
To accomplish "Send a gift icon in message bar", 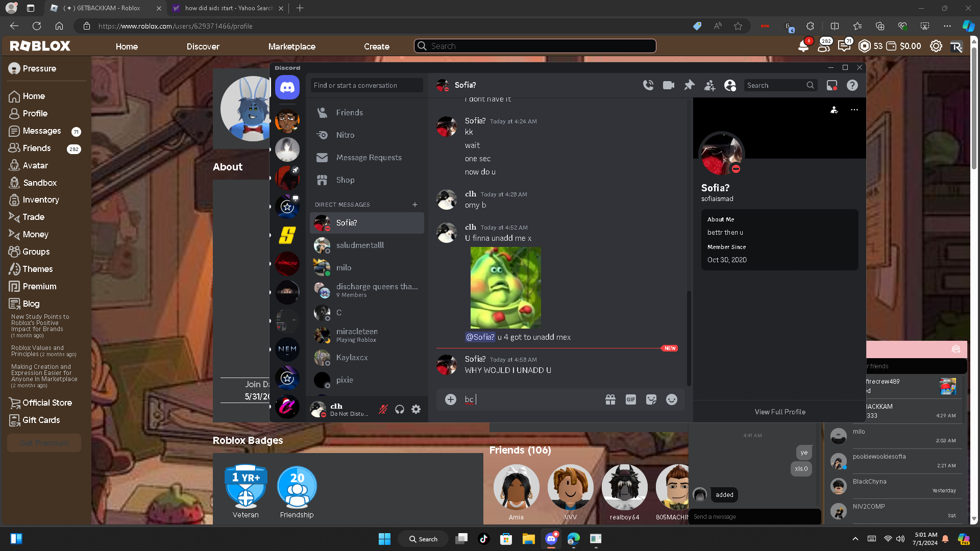I will pyautogui.click(x=610, y=399).
